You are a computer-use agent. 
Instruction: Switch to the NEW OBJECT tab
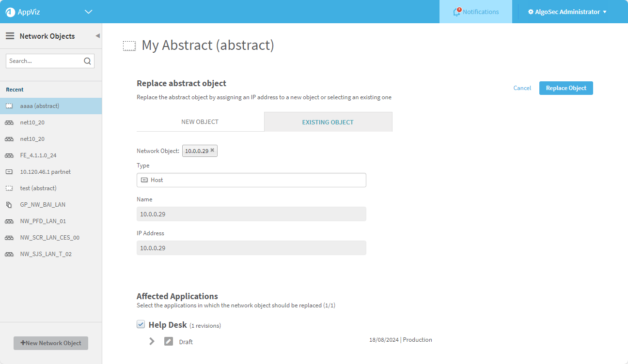200,122
